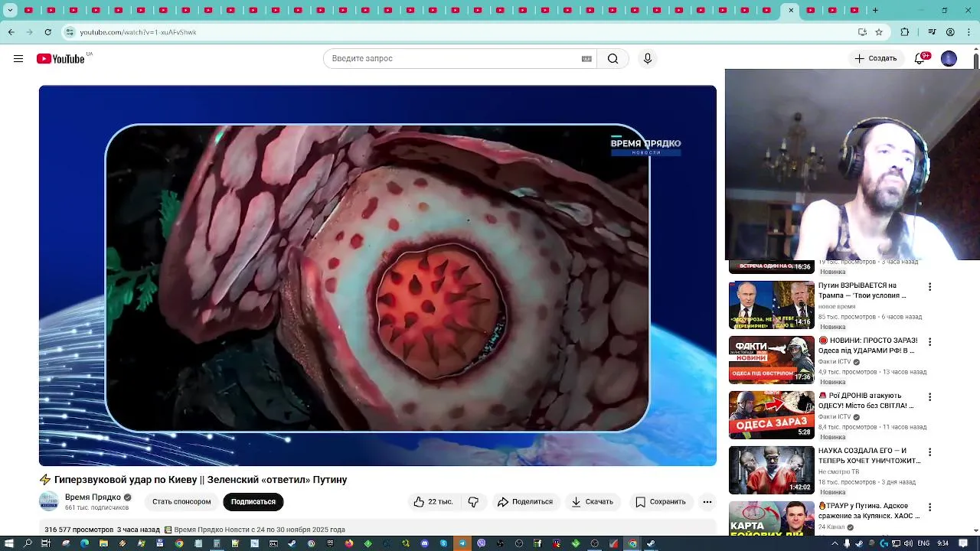Open the Время Прядко channel name link
The image size is (980, 551).
coord(93,497)
